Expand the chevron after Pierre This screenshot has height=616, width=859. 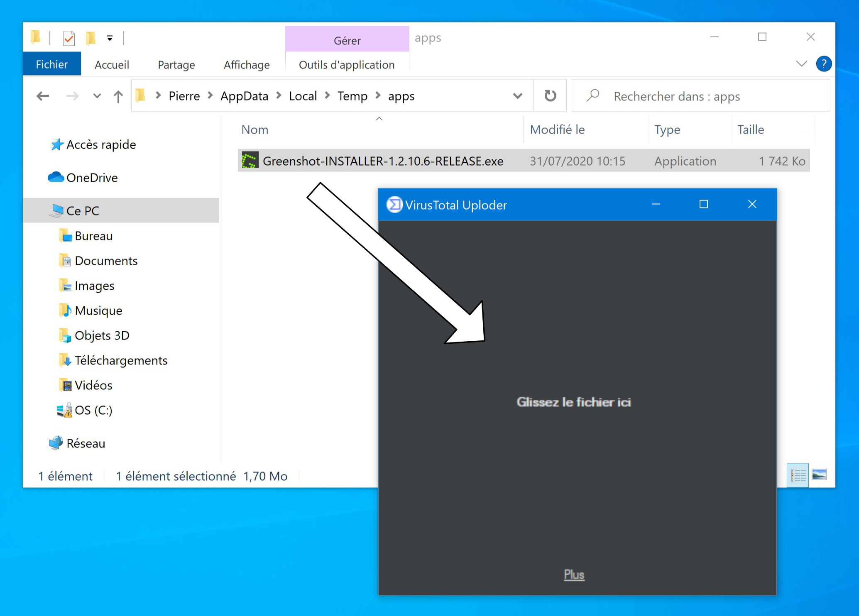point(210,95)
